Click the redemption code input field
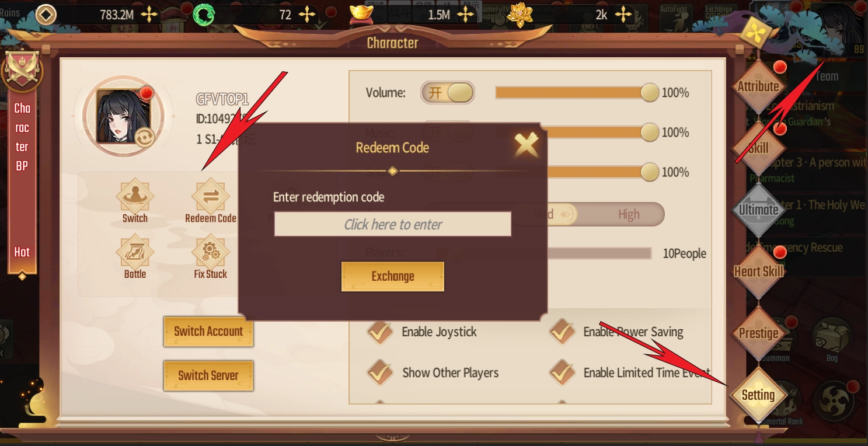 (x=393, y=224)
